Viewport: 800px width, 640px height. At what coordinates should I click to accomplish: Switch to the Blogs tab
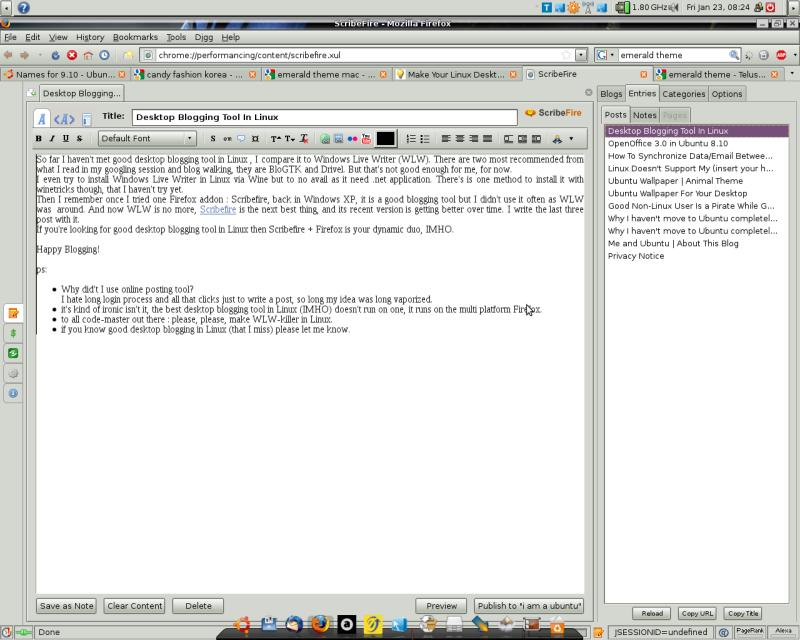tap(611, 94)
